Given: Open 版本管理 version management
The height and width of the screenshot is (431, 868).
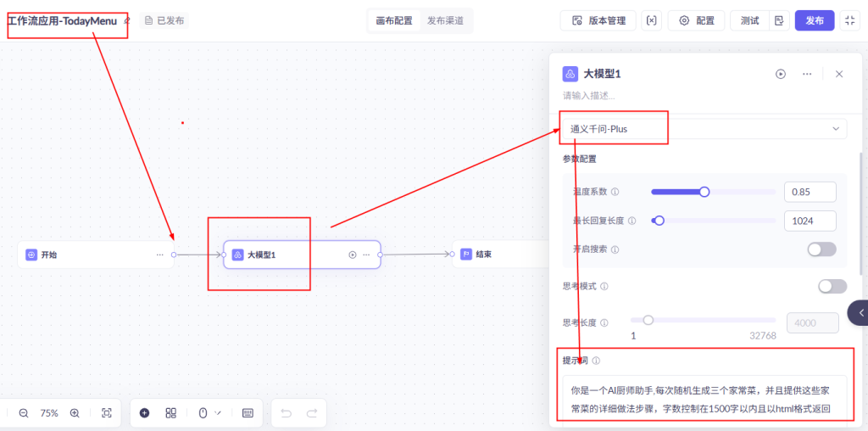Looking at the screenshot, I should [599, 20].
